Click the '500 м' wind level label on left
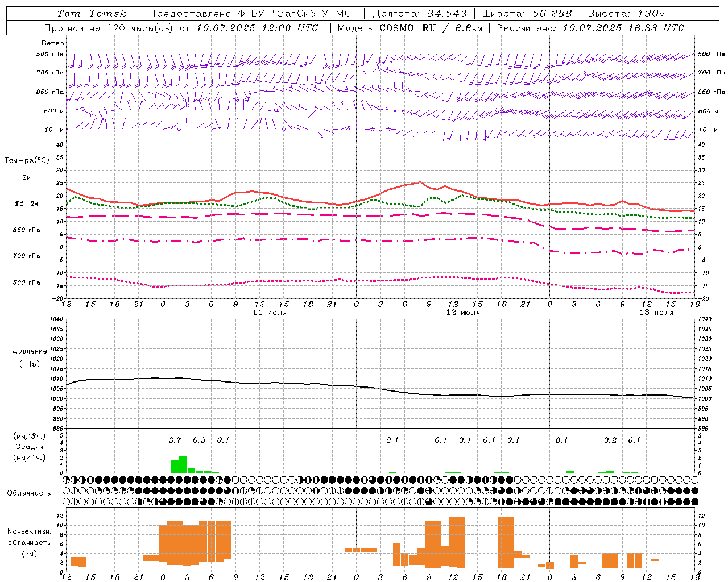 pyautogui.click(x=54, y=111)
